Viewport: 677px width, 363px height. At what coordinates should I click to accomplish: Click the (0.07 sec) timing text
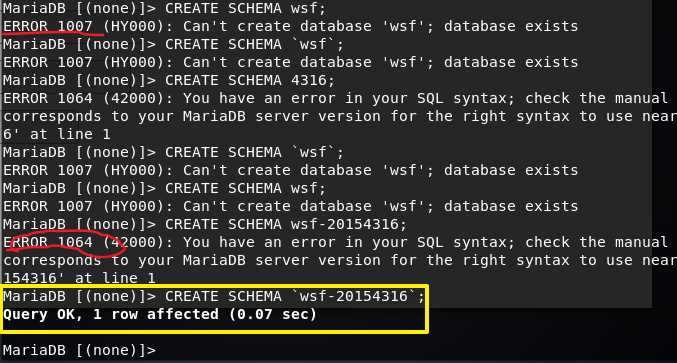[x=273, y=314]
